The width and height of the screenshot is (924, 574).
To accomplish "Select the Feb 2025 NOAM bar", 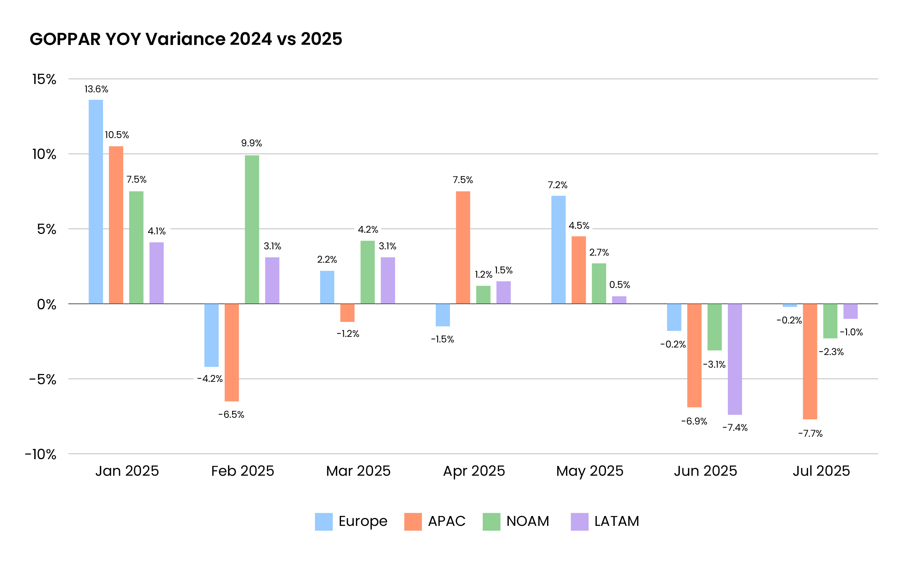I will click(x=252, y=229).
